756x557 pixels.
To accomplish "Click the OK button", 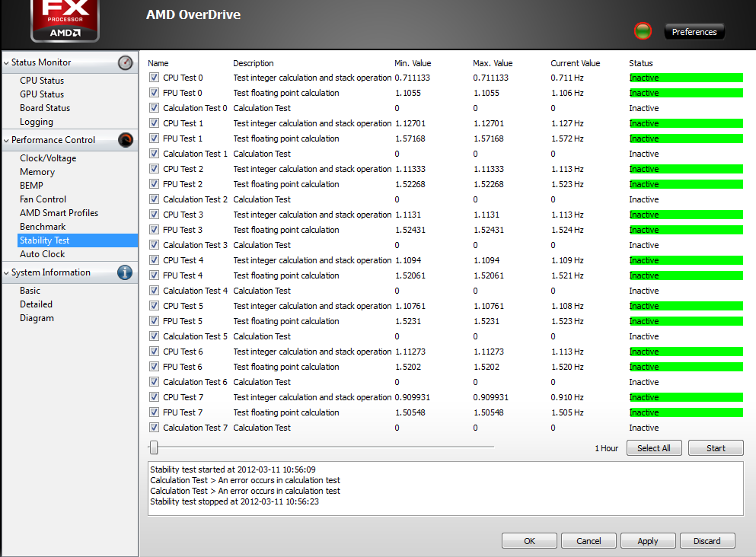I will click(529, 541).
